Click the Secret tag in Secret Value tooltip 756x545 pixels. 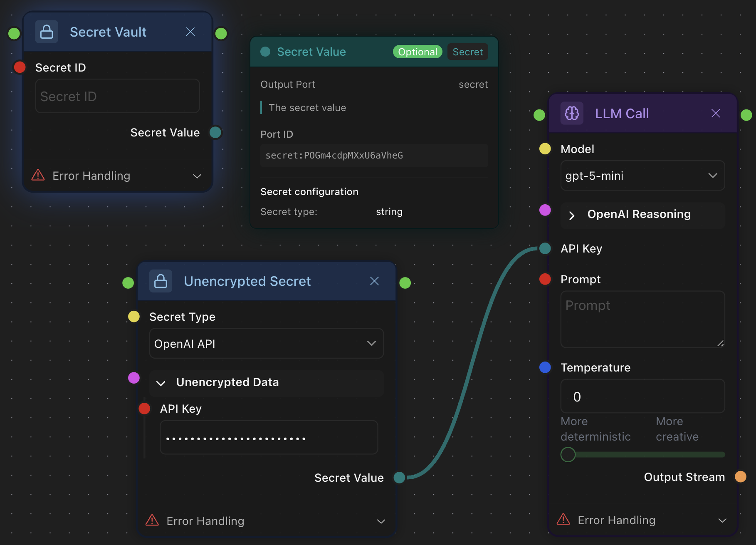click(x=467, y=52)
